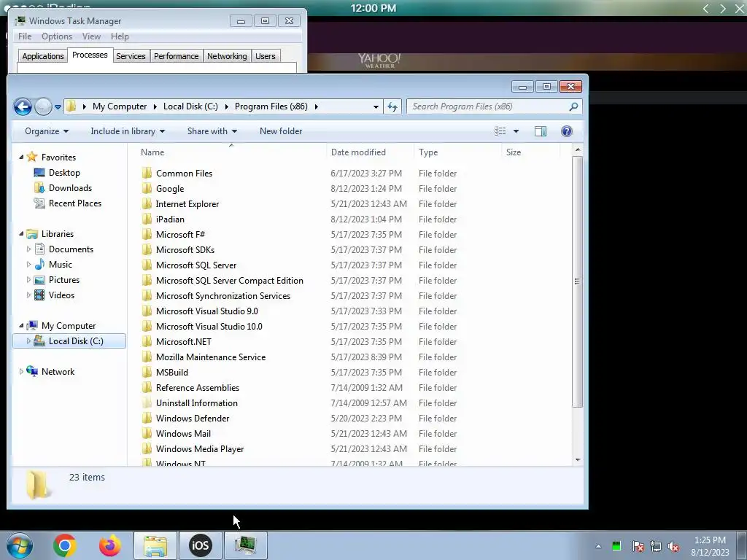Click the search magnifier icon

[573, 106]
